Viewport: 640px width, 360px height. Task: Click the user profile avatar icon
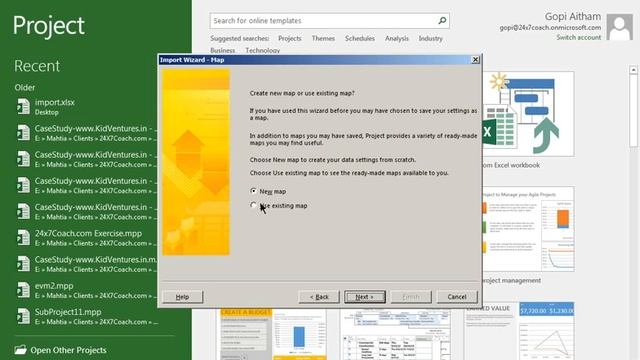(x=620, y=27)
